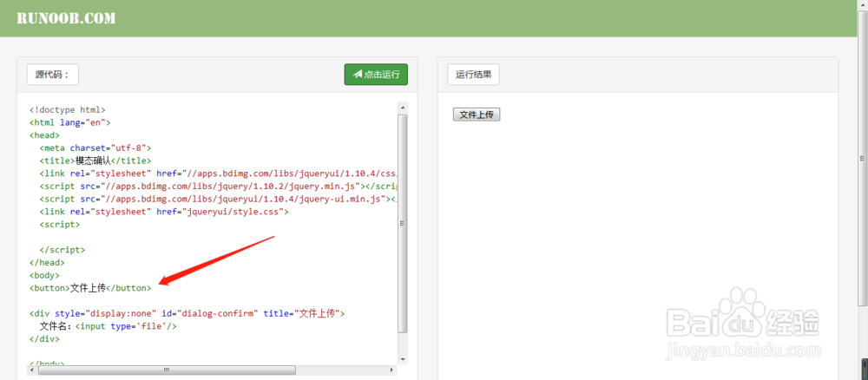Click the <html lang="en"> line
Viewport: 868px width, 380px height.
(70, 122)
